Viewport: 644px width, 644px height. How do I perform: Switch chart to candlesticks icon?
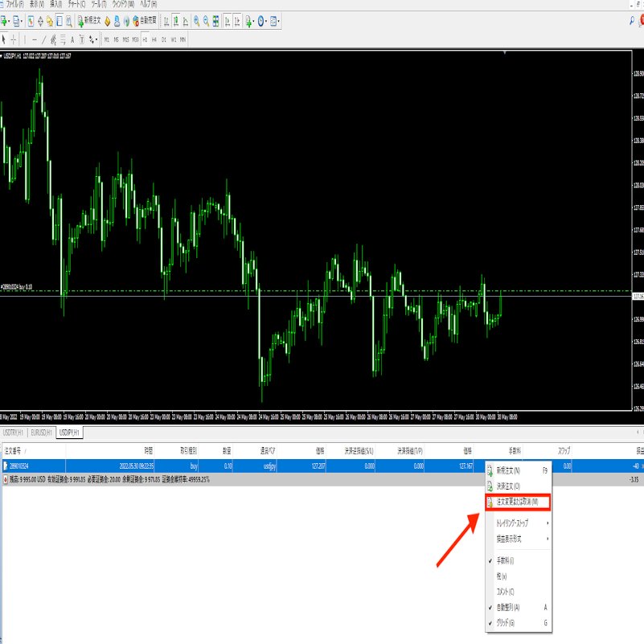click(x=176, y=21)
